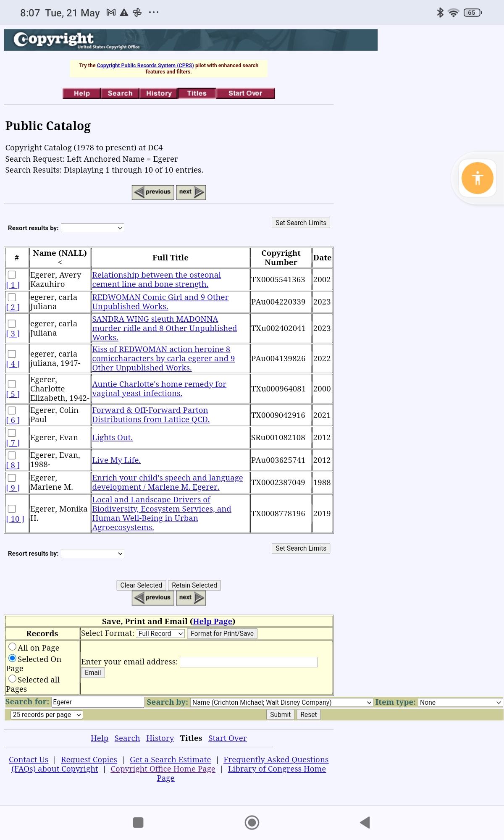The height and width of the screenshot is (840, 504).
Task: Click the Format for Print/Save button
Action: [222, 633]
